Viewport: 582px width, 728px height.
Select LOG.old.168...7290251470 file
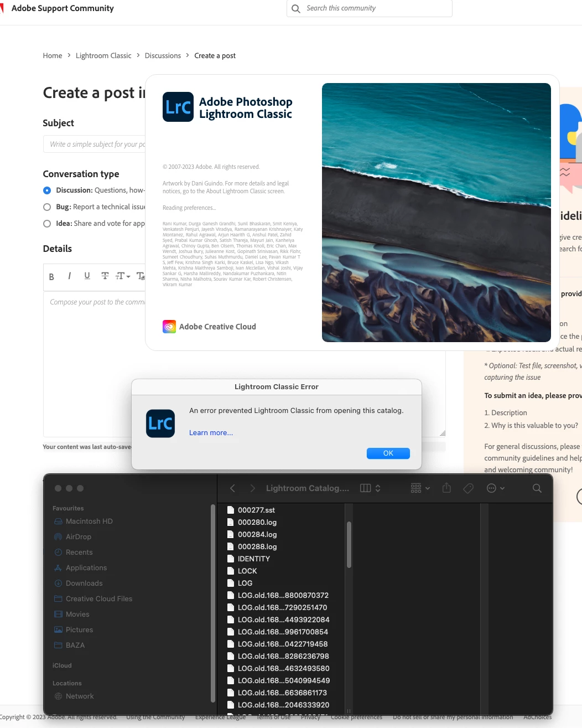click(x=277, y=607)
